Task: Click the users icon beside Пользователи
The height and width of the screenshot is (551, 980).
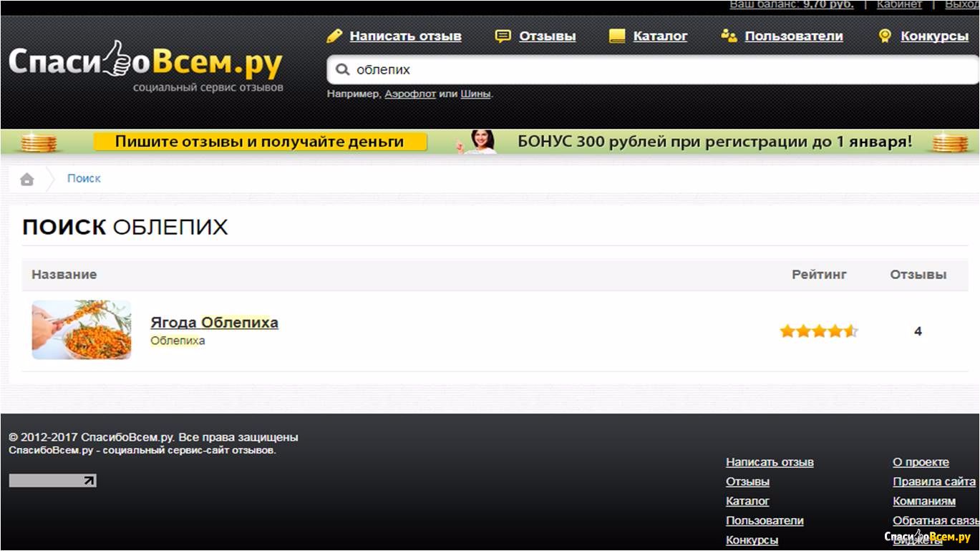Action: (729, 36)
